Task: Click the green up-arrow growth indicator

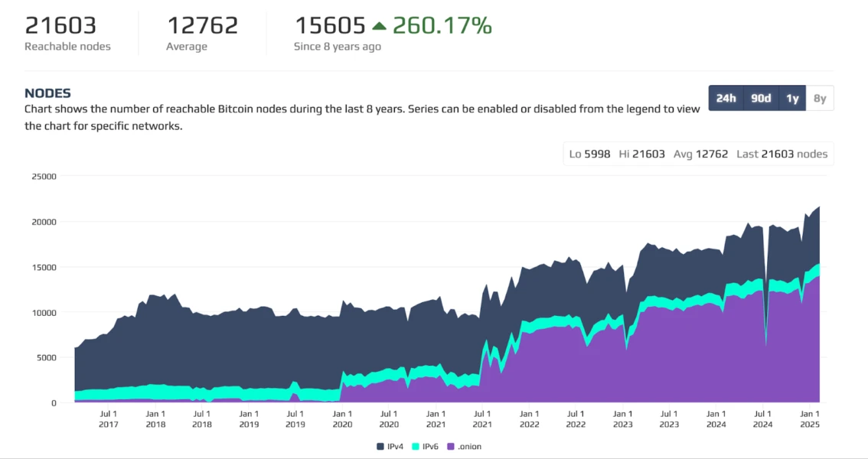Action: coord(379,26)
